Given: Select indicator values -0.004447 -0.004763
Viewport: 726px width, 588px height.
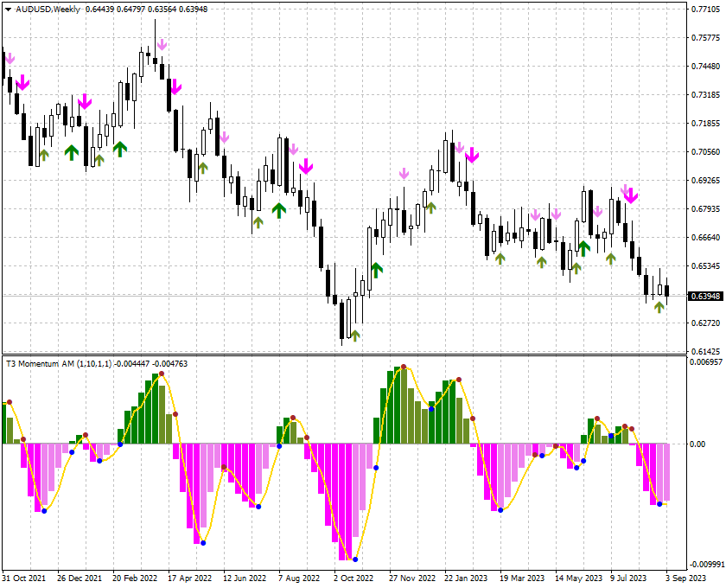Looking at the screenshot, I should (x=150, y=364).
